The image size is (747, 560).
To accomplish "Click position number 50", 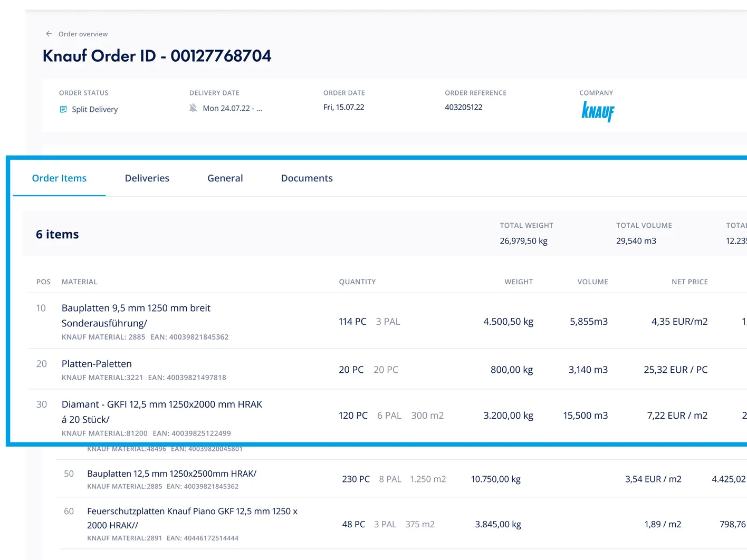I will click(69, 474).
